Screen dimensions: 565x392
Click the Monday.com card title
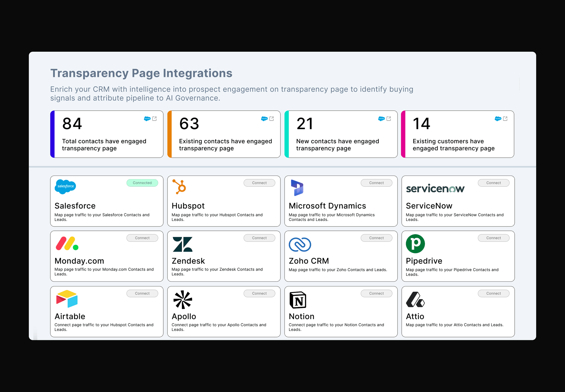coord(79,261)
